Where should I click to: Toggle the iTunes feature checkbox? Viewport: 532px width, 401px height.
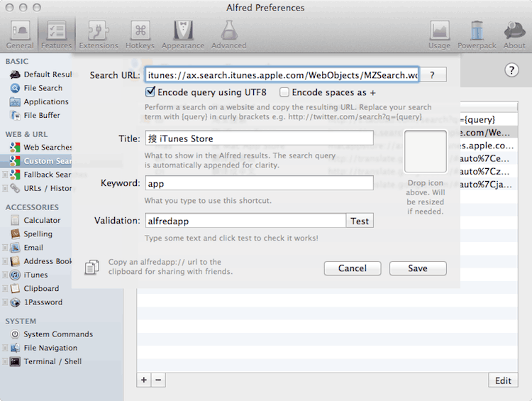(5, 275)
